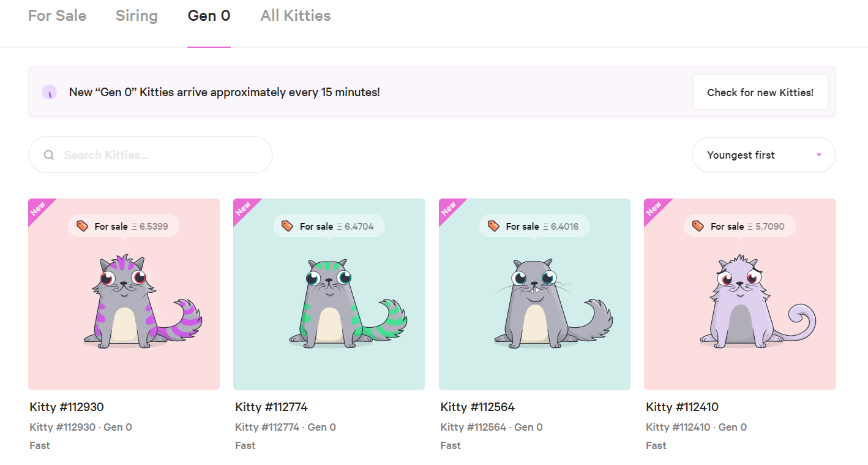Open the Kitty #112774 title link

click(271, 407)
